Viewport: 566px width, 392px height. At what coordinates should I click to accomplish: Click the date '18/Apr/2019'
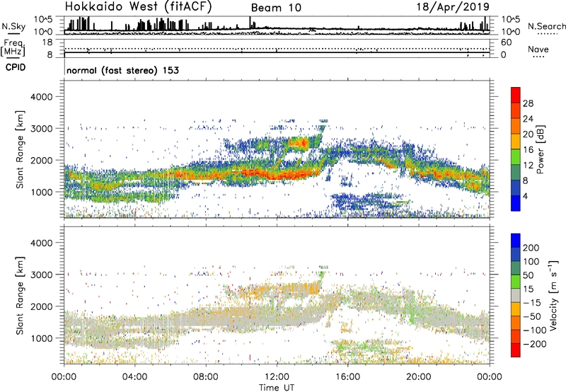[453, 7]
